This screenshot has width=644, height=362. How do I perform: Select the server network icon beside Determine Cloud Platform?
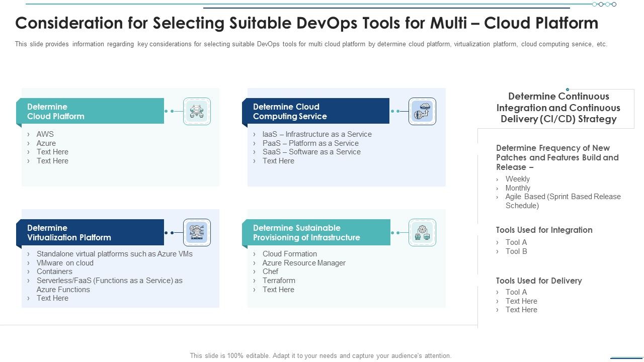197,111
